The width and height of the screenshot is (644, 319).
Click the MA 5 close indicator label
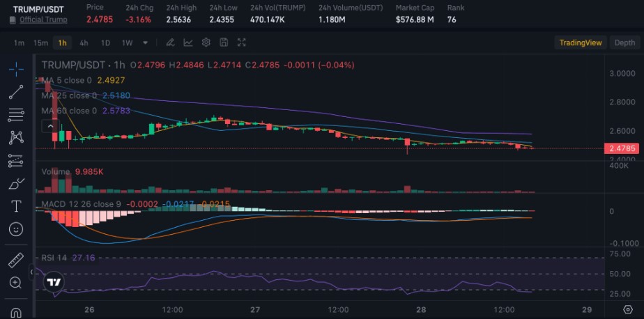[66, 81]
